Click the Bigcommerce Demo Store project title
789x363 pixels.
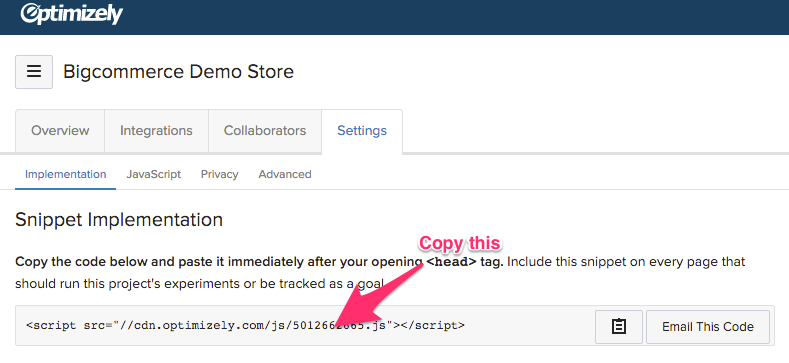(x=178, y=71)
